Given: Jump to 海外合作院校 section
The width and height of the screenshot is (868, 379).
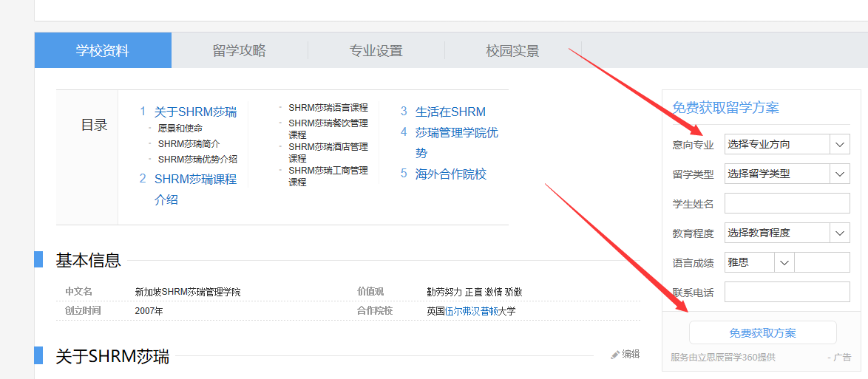Looking at the screenshot, I should (x=450, y=174).
